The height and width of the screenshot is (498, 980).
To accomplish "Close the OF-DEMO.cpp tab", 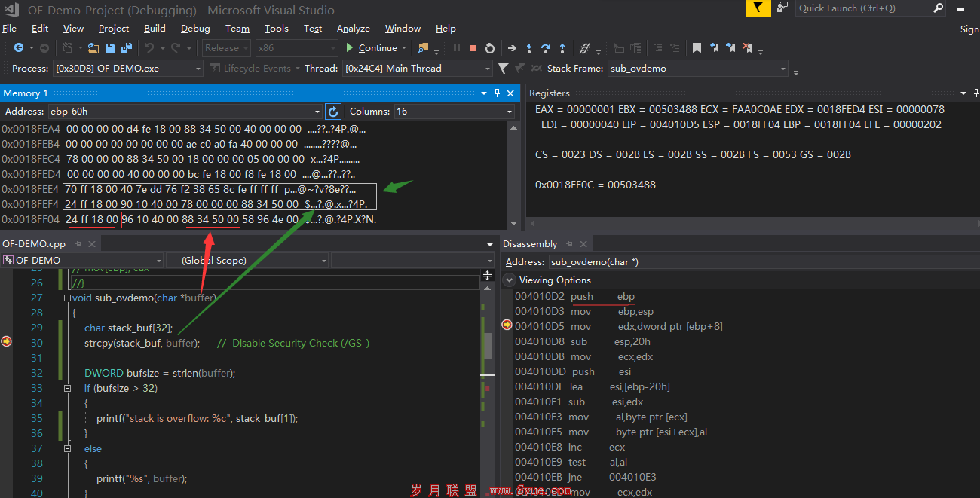I will [x=92, y=244].
